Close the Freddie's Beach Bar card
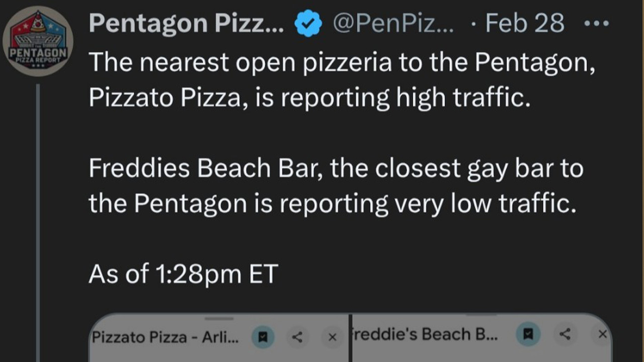644x362 pixels. [602, 334]
